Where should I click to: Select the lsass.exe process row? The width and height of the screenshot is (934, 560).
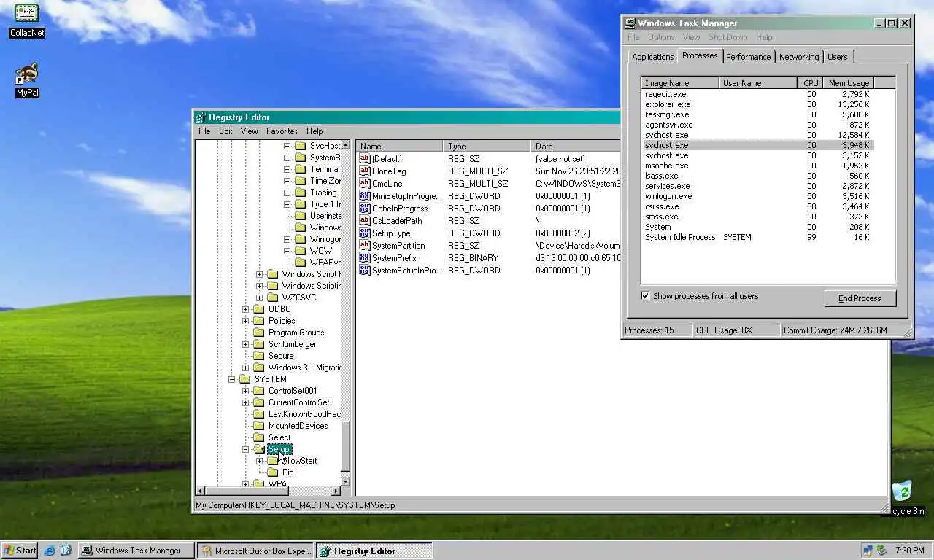click(757, 176)
